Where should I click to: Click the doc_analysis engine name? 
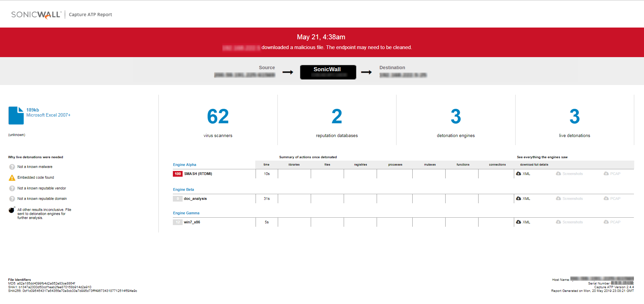195,199
